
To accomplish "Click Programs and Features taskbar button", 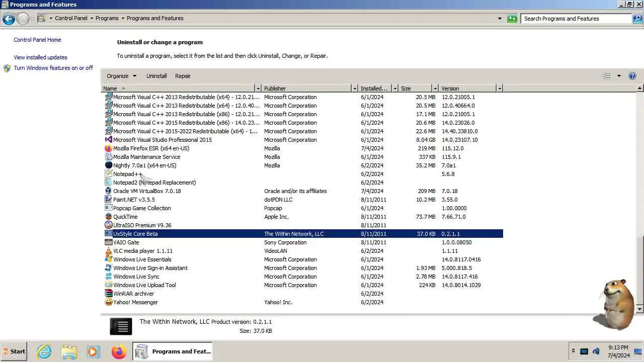I will click(173, 351).
